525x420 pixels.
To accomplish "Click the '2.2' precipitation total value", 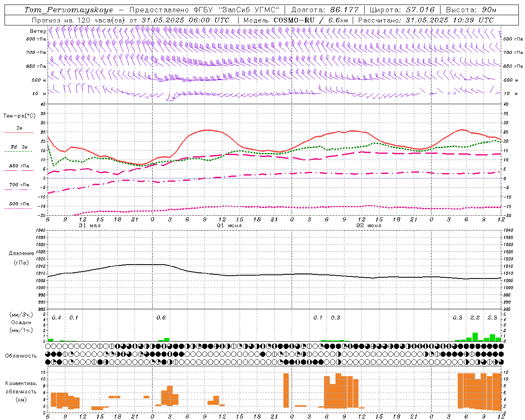I will pos(475,317).
